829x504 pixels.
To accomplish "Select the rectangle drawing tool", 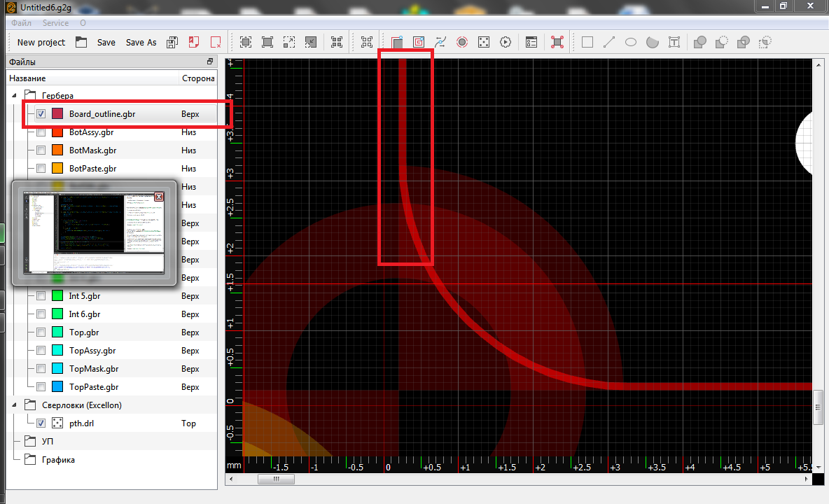I will 587,42.
